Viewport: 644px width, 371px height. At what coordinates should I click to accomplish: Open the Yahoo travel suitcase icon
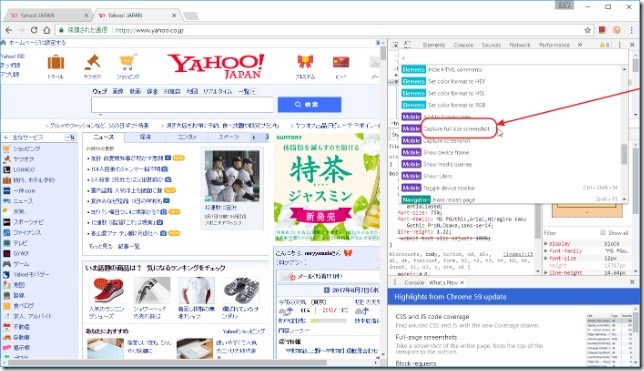point(56,63)
